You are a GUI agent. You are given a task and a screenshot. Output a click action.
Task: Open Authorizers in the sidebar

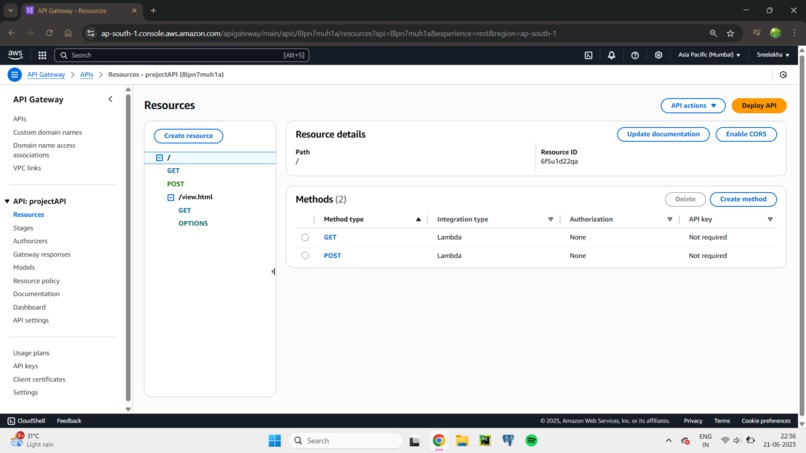(x=30, y=241)
